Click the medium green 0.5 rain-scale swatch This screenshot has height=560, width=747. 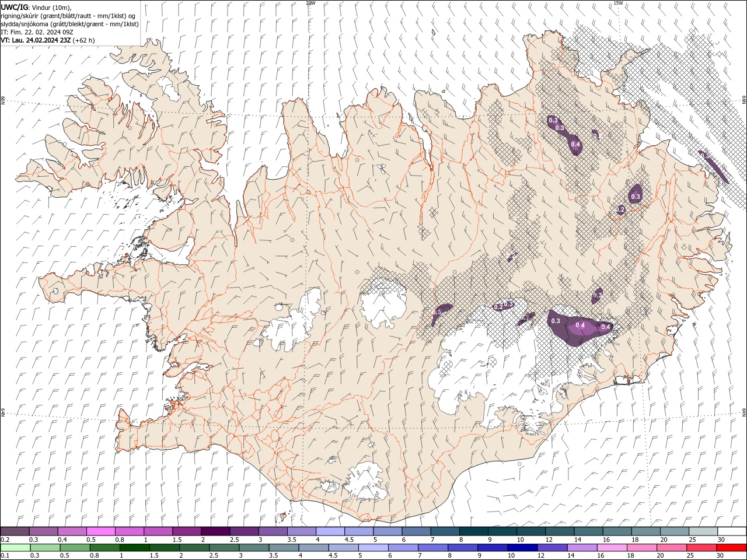coord(75,548)
